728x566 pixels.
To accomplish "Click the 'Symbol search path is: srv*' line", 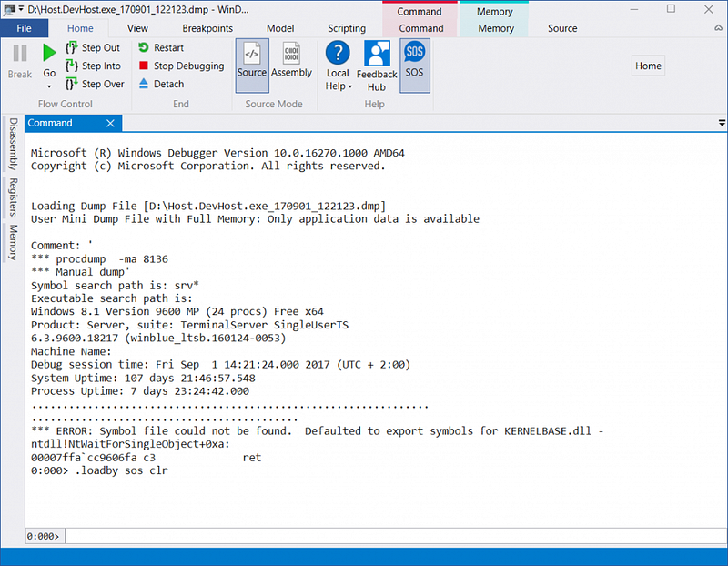I will click(115, 286).
